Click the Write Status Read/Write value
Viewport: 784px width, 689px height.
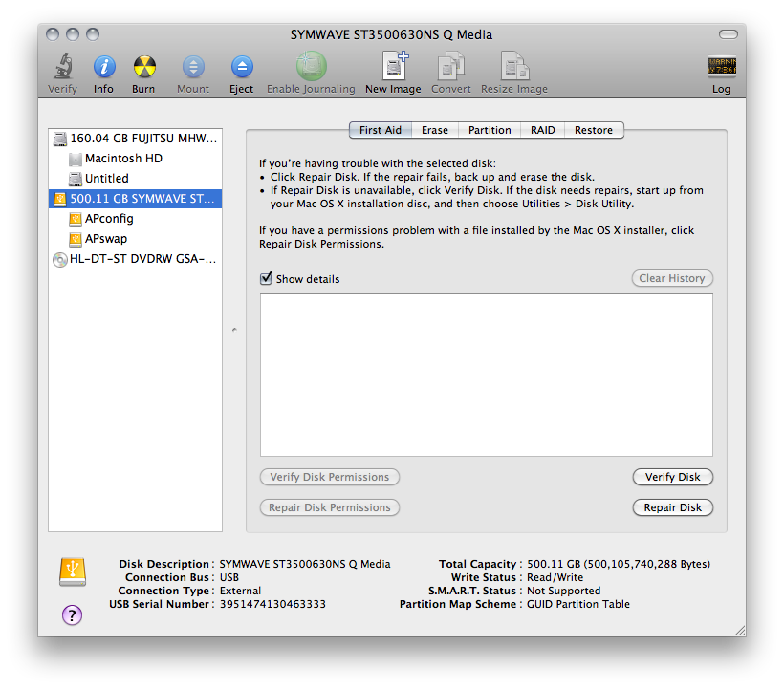pyautogui.click(x=555, y=577)
